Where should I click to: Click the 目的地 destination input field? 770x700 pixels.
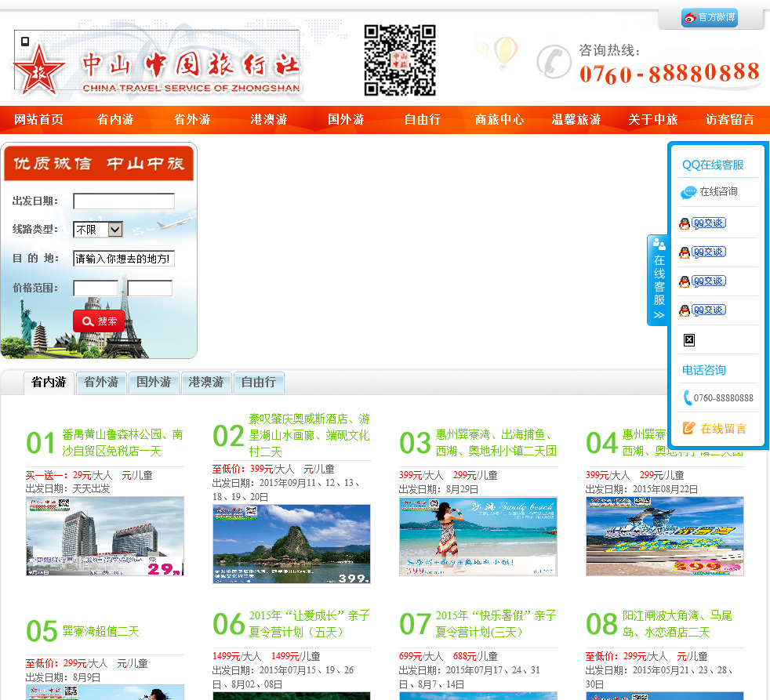[124, 259]
